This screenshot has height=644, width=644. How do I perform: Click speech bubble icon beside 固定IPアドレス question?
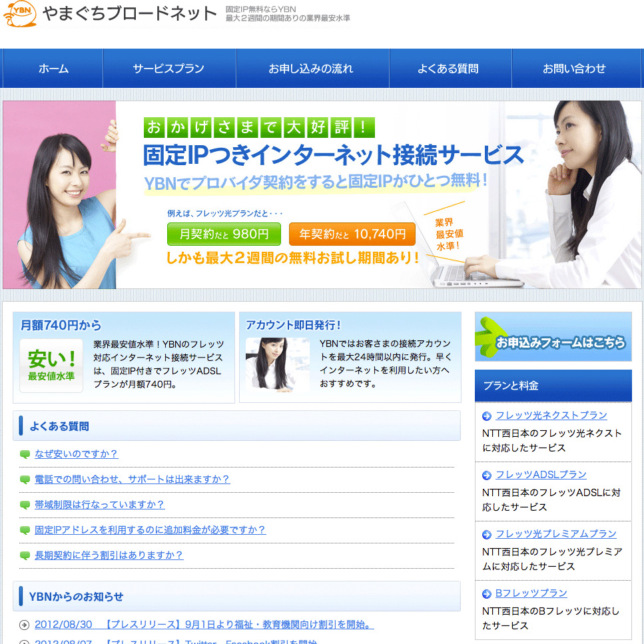pos(25,531)
